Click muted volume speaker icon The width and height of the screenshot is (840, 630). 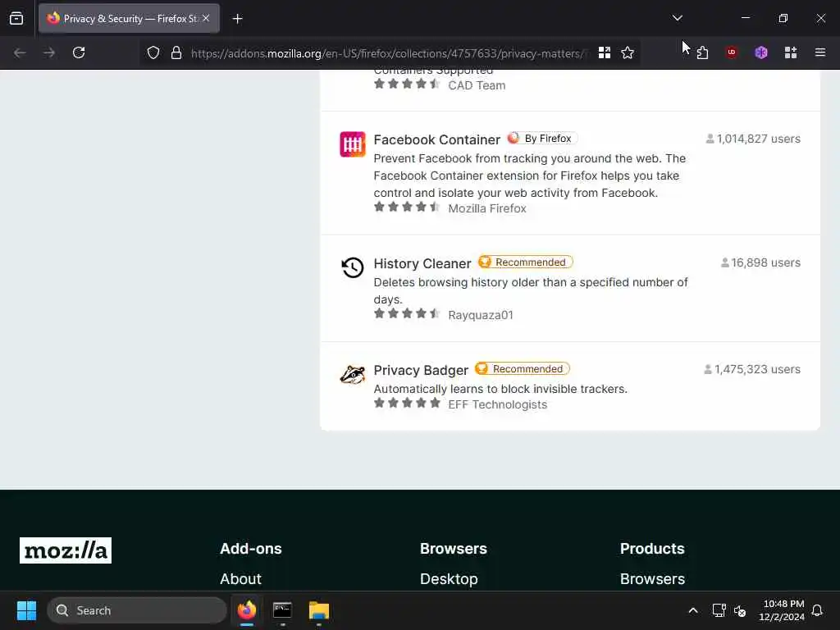tap(740, 610)
